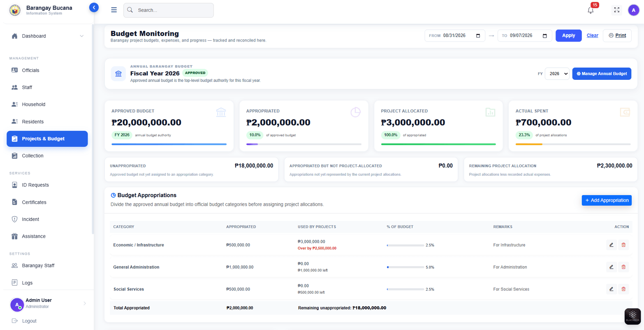This screenshot has height=330, width=644.
Task: Navigate to Residents
Action: coord(47,122)
